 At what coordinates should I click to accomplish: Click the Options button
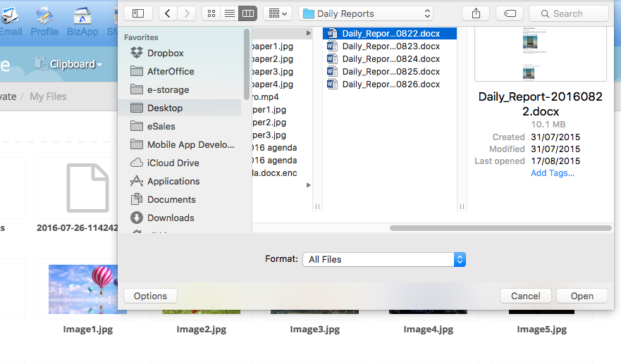click(x=150, y=296)
